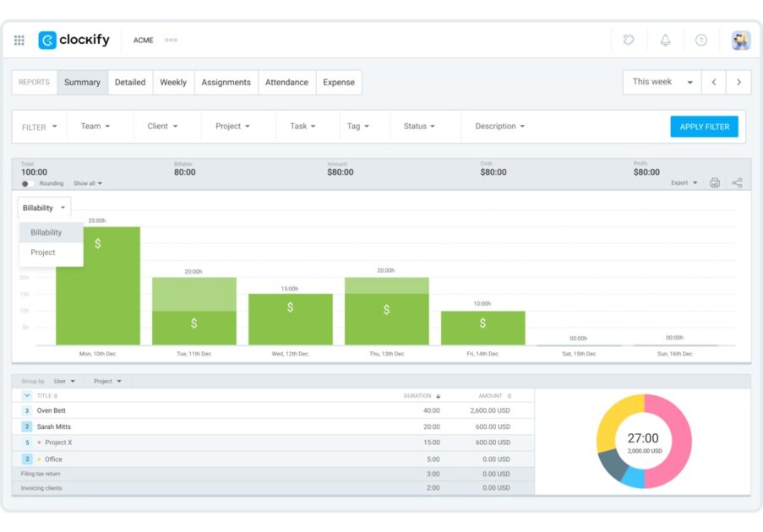Open the notifications bell
This screenshot has width=763, height=532.
(665, 41)
